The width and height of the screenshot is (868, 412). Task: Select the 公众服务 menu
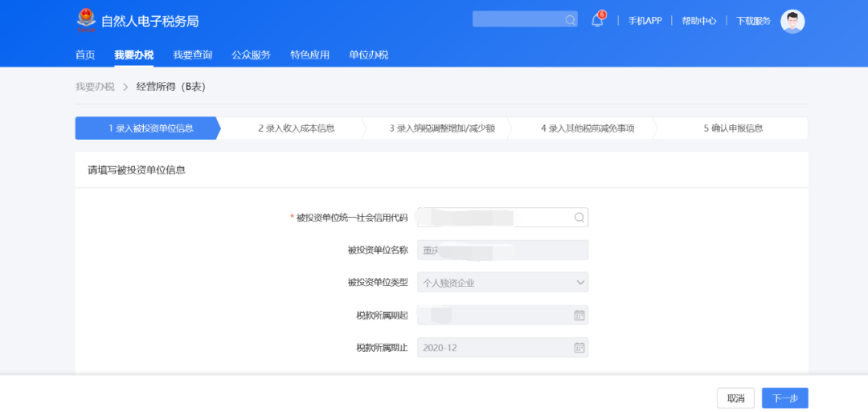(x=252, y=55)
